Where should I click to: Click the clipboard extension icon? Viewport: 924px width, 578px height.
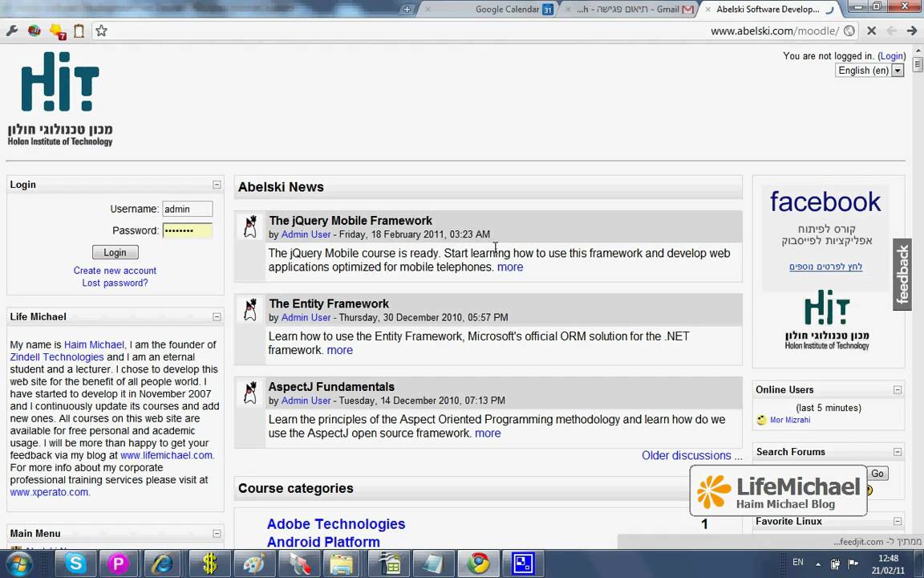(79, 31)
